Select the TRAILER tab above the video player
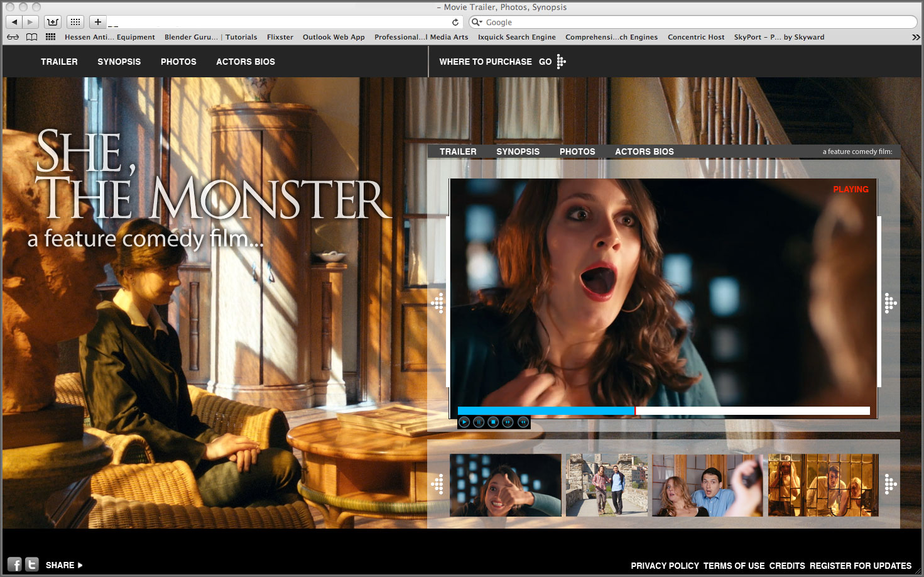 458,151
